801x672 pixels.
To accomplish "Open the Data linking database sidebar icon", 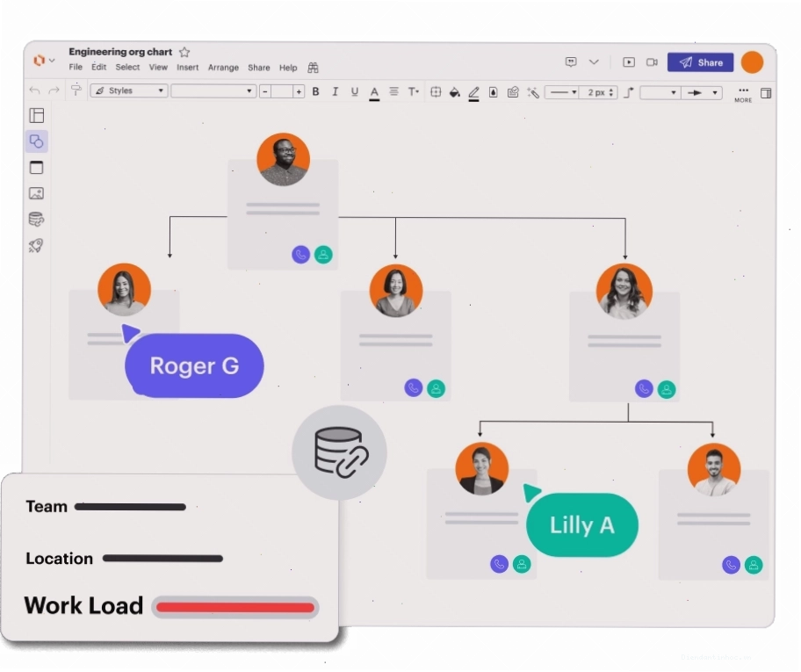I will 36,220.
